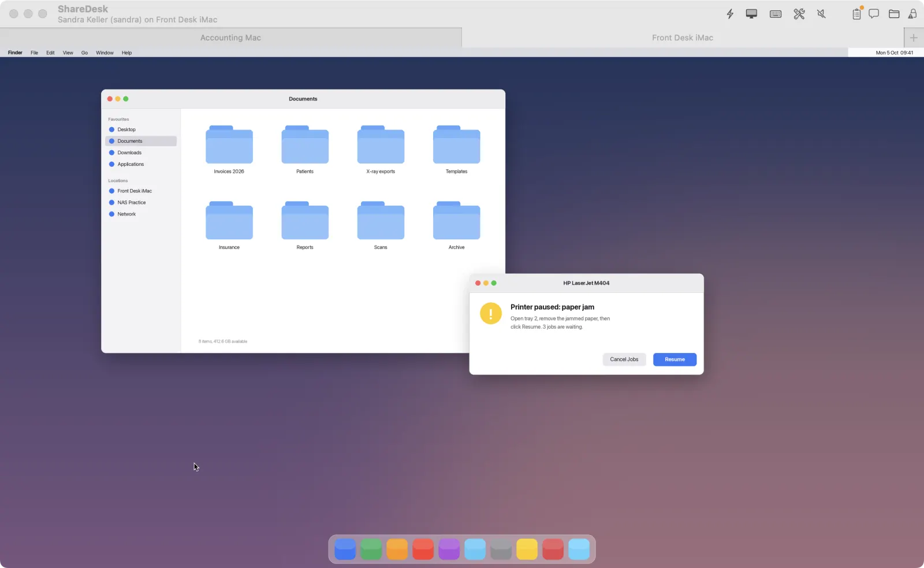Viewport: 924px width, 568px height.
Task: Select the Front Desk iMac tab
Action: [683, 38]
